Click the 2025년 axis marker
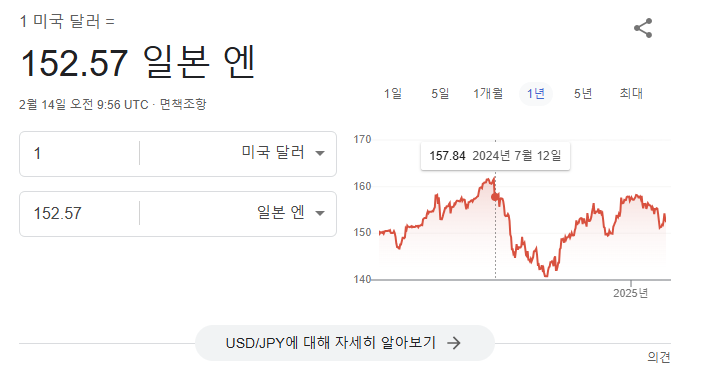The width and height of the screenshot is (721, 380). point(630,293)
